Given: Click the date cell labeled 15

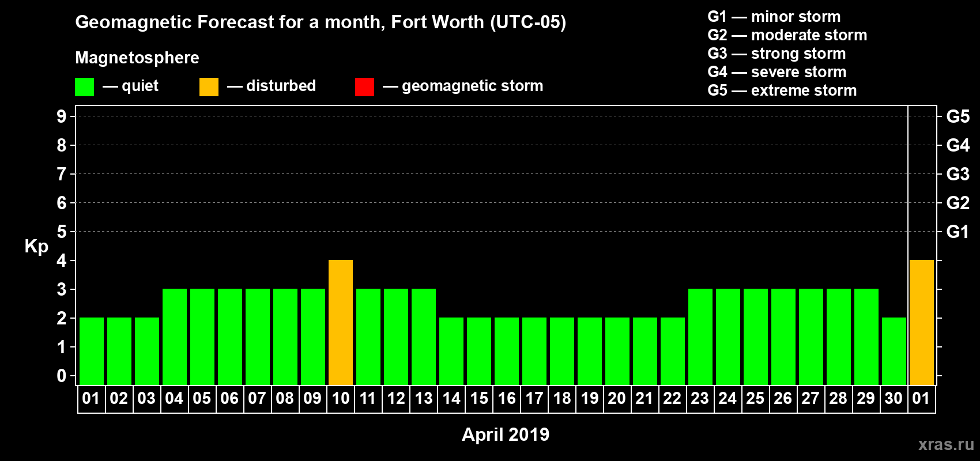Looking at the screenshot, I should [x=479, y=399].
